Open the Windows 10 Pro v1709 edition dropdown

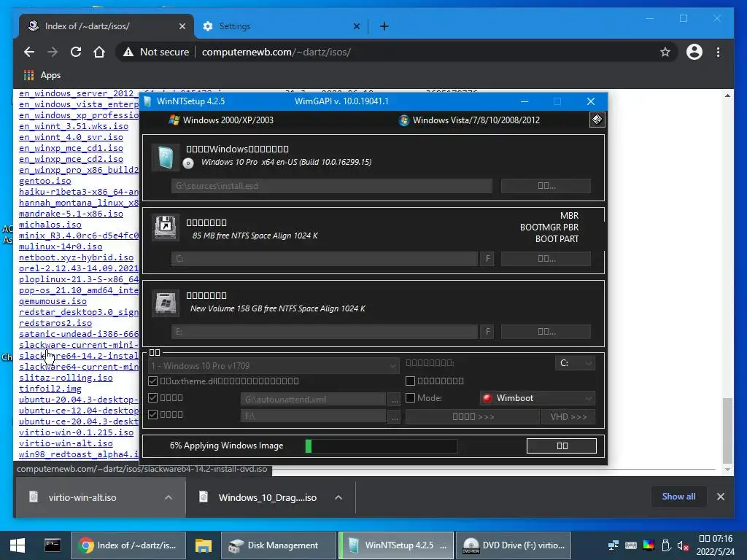(x=274, y=366)
